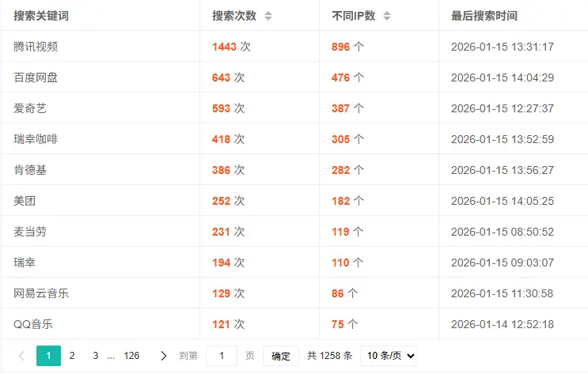Click timestamp 2026-01-15 14:05:25
Screen dimensions: 588x374
(x=503, y=201)
